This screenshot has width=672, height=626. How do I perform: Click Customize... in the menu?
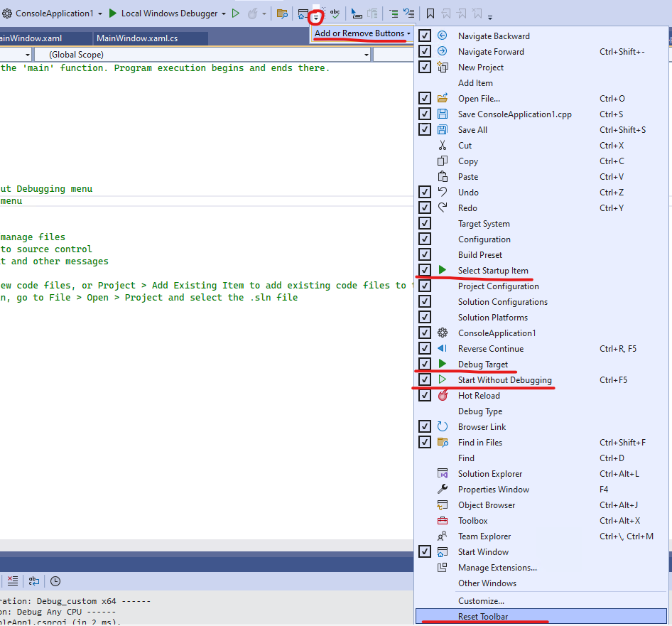pyautogui.click(x=541, y=600)
